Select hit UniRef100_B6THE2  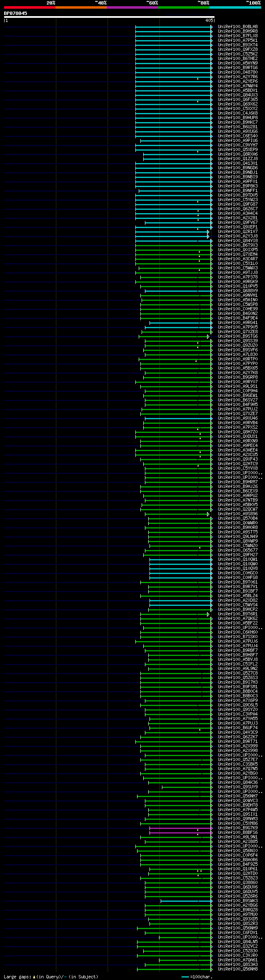238,59
